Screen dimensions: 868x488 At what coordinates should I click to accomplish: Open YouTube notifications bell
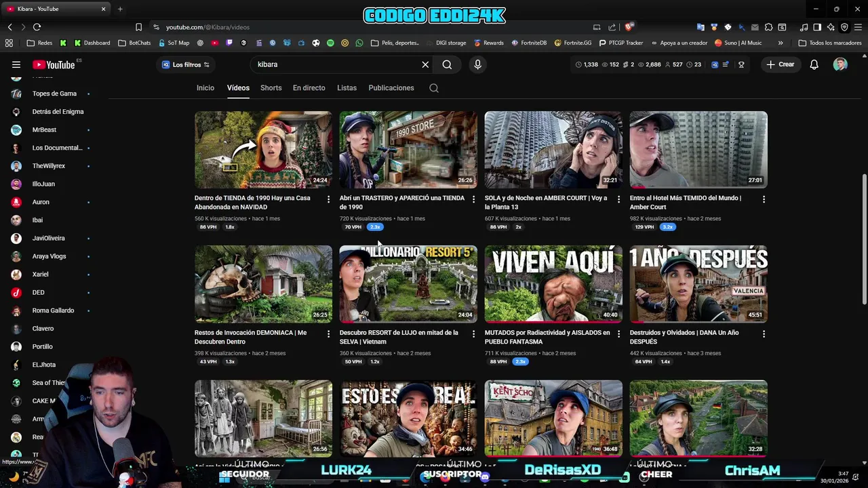click(814, 64)
